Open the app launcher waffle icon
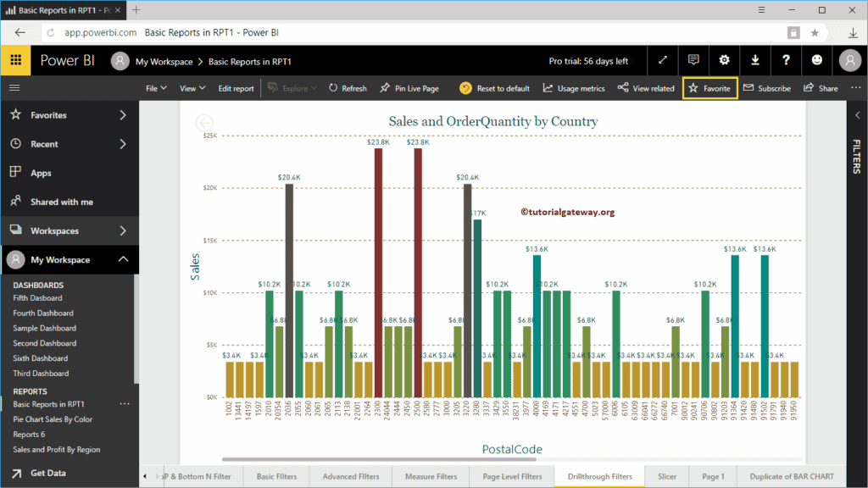The image size is (868, 488). coord(15,61)
